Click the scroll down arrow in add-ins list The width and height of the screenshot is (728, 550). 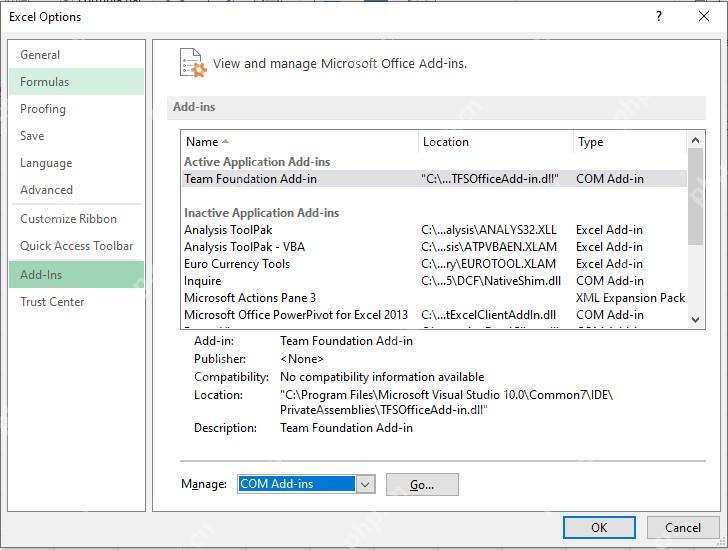(695, 320)
